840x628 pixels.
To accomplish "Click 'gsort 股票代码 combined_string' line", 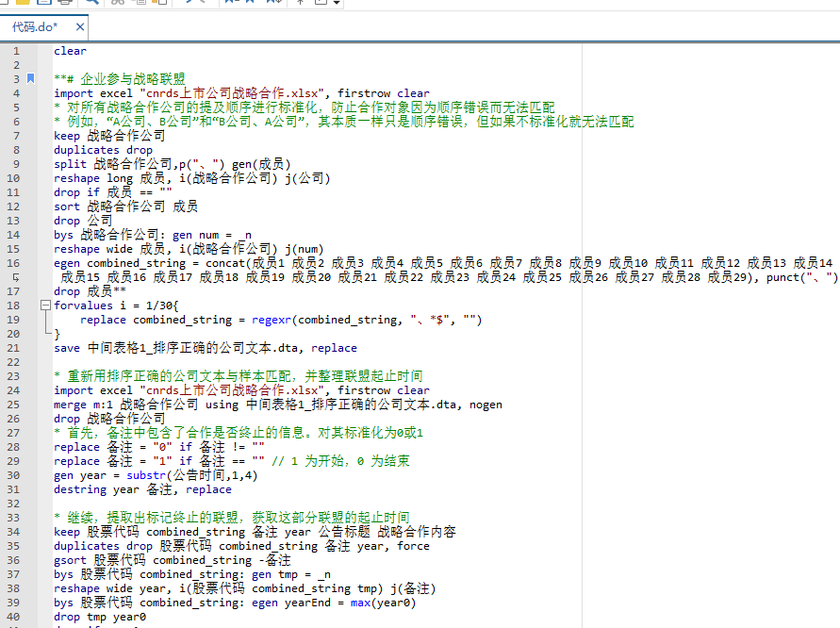I will pos(172,560).
